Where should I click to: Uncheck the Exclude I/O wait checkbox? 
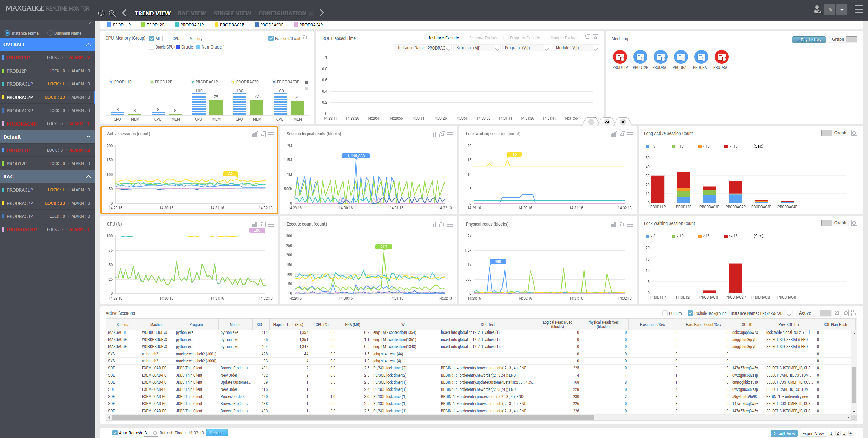click(271, 38)
